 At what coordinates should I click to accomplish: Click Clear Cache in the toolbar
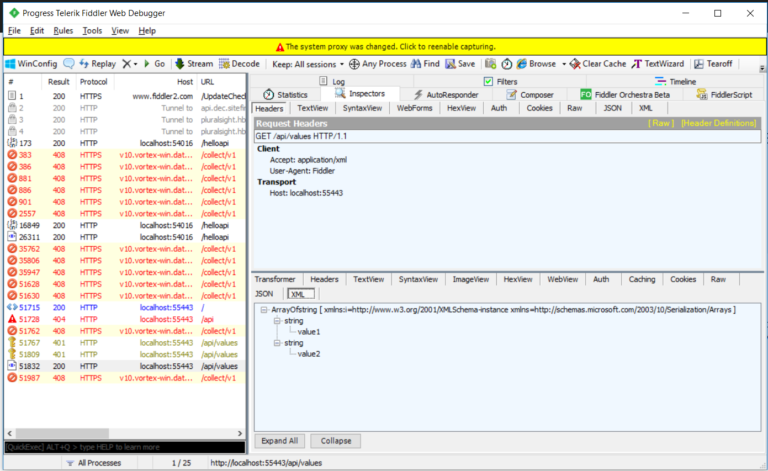coord(597,63)
